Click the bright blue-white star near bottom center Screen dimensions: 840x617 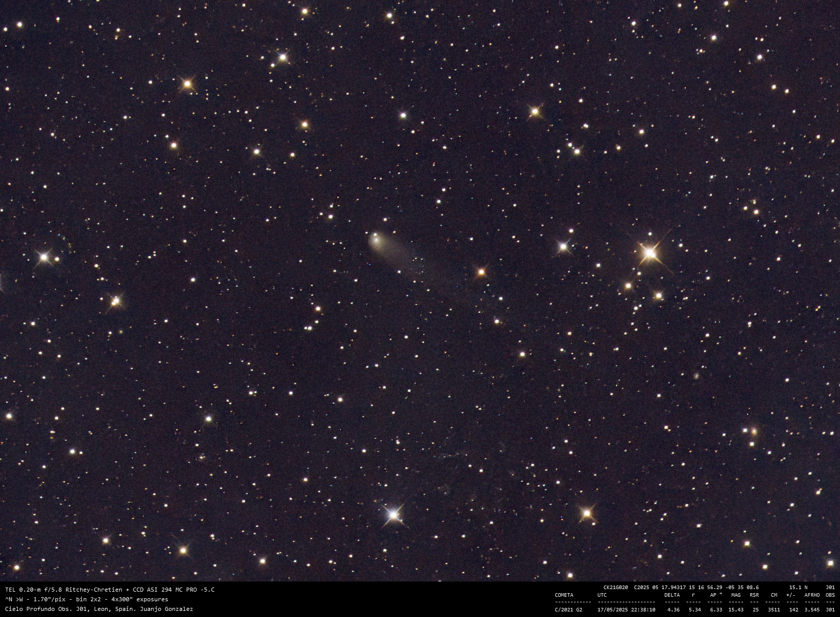pyautogui.click(x=393, y=515)
